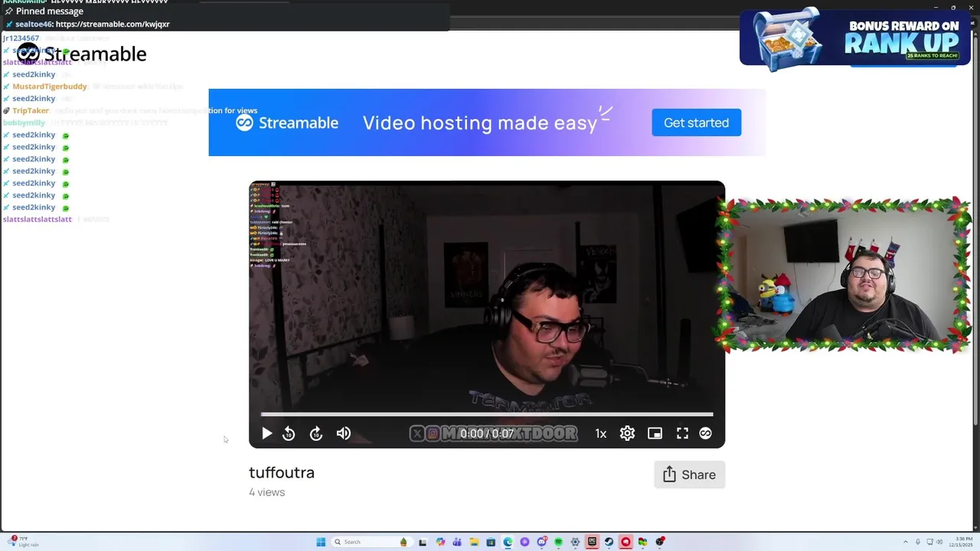The width and height of the screenshot is (980, 551).
Task: Skip the video forward 10 seconds
Action: click(316, 433)
